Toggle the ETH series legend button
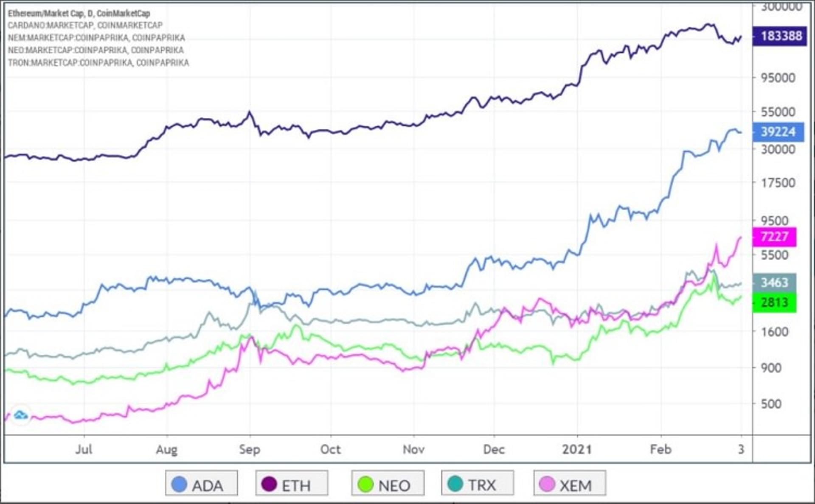Viewport: 815px width, 504px height. pyautogui.click(x=292, y=483)
